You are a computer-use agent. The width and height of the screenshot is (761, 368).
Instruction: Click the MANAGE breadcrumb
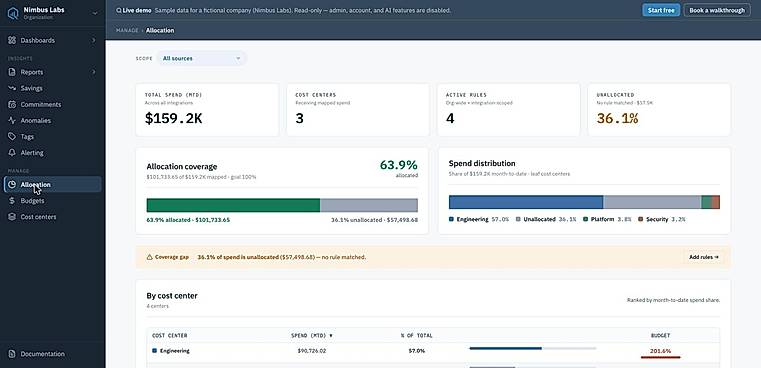point(127,30)
